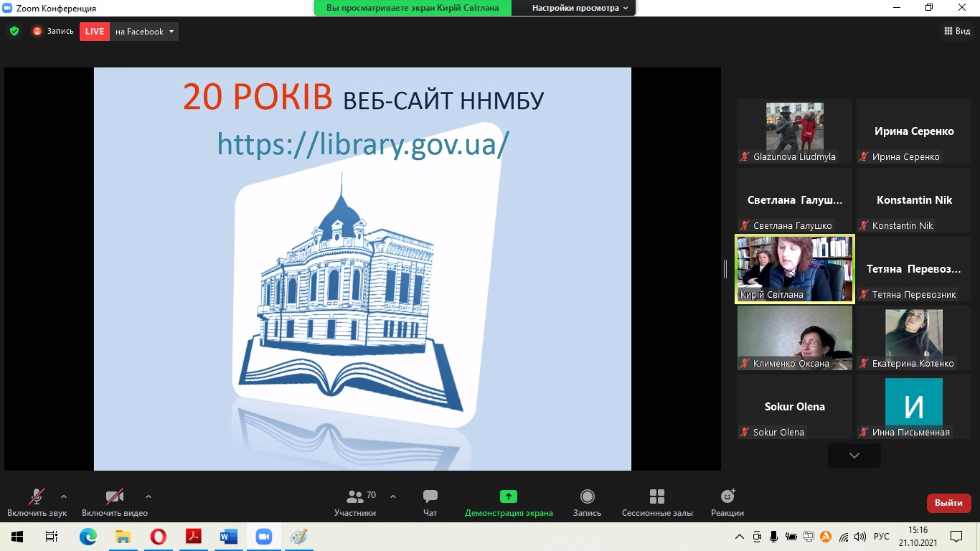Click Демонстрация экрана share button
Viewport: 980px width, 551px height.
509,502
